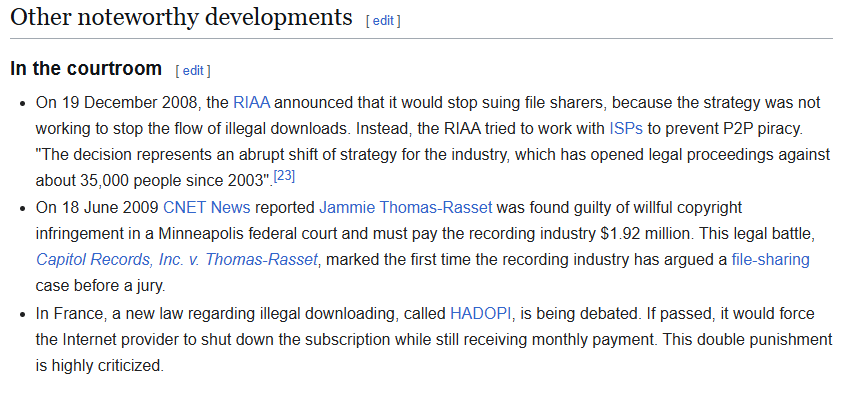Click the text 'is highly criticized.'

(x=100, y=366)
